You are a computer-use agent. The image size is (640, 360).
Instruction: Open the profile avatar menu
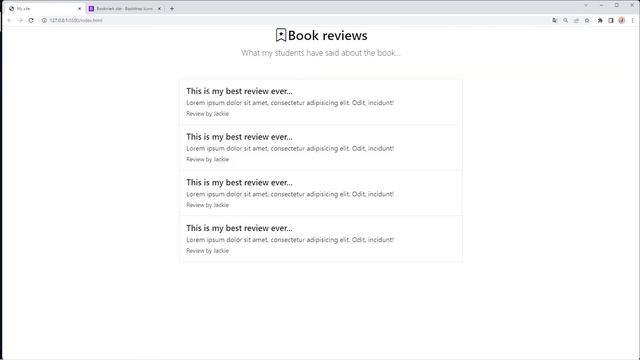click(x=621, y=20)
